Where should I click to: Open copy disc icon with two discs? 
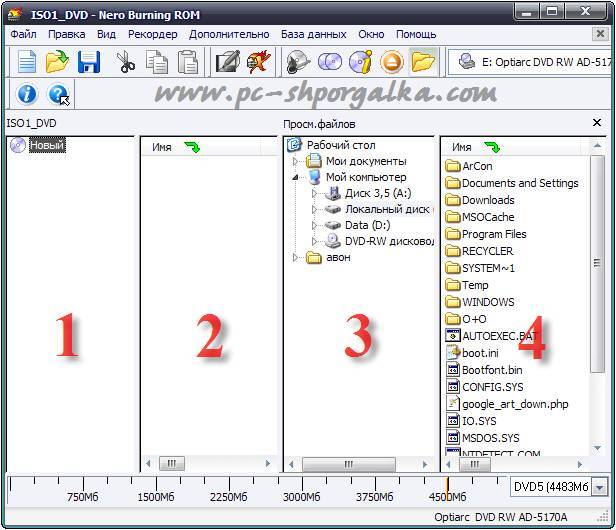tap(330, 62)
